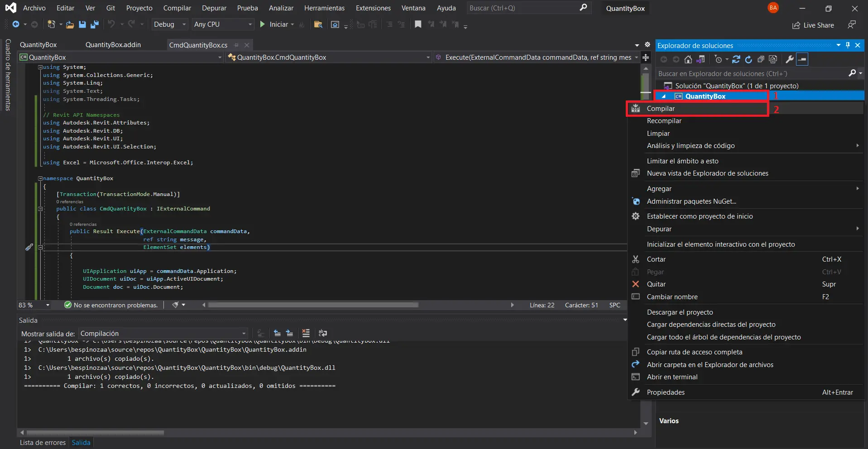
Task: Refresh the Solution Explorer
Action: [x=748, y=59]
